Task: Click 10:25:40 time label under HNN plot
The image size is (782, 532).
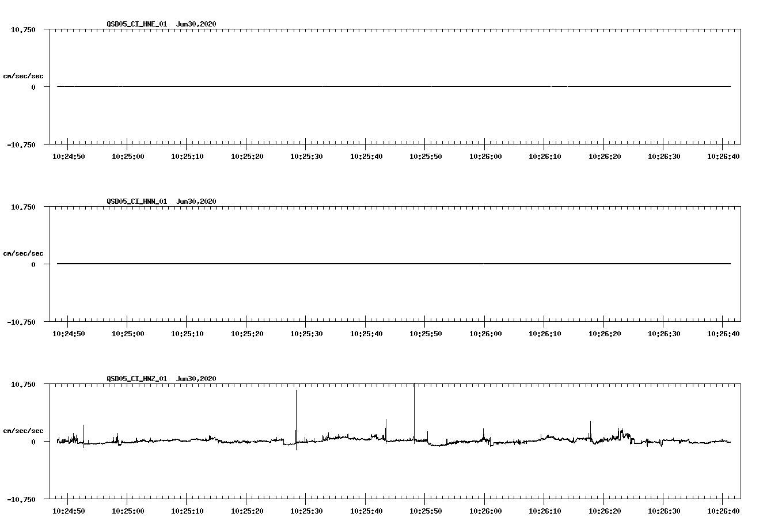Action: click(366, 333)
